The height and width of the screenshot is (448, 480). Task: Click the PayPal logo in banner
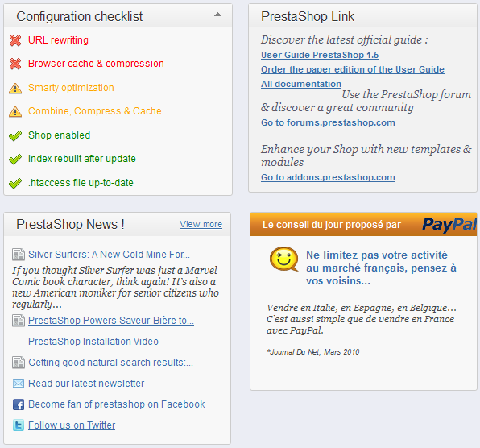coord(449,225)
